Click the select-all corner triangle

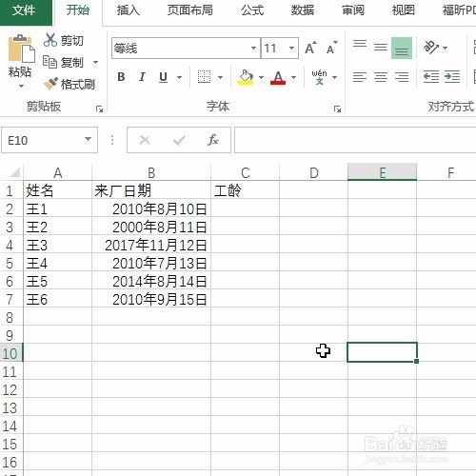click(x=14, y=172)
